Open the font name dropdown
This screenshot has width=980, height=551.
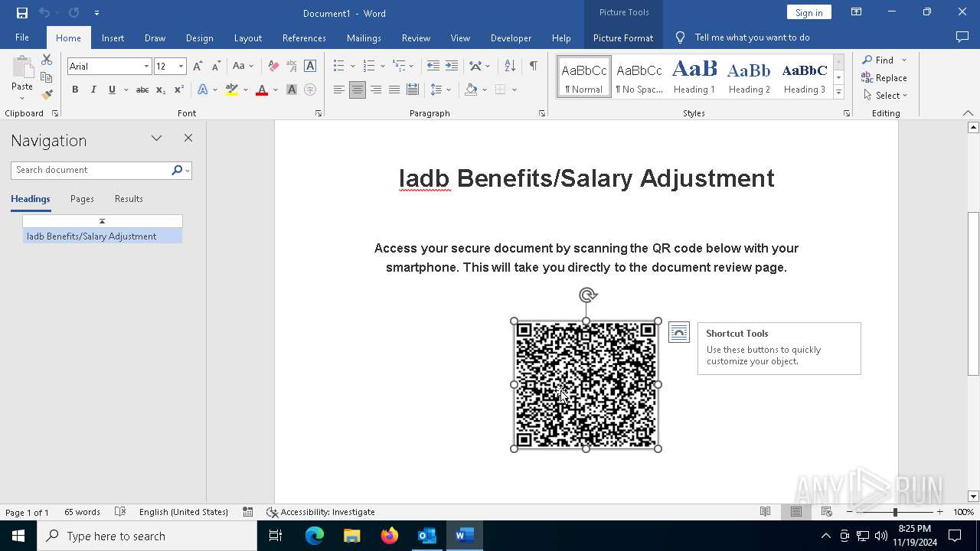[146, 67]
